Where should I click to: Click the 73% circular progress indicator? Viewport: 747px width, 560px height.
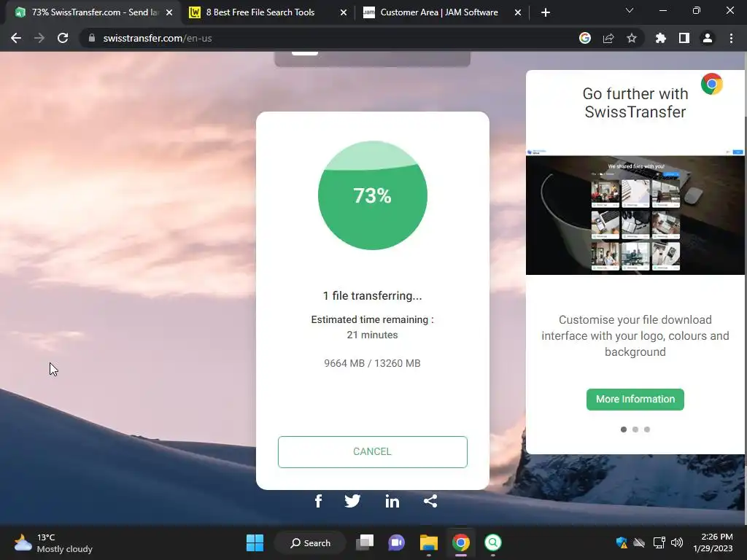373,195
